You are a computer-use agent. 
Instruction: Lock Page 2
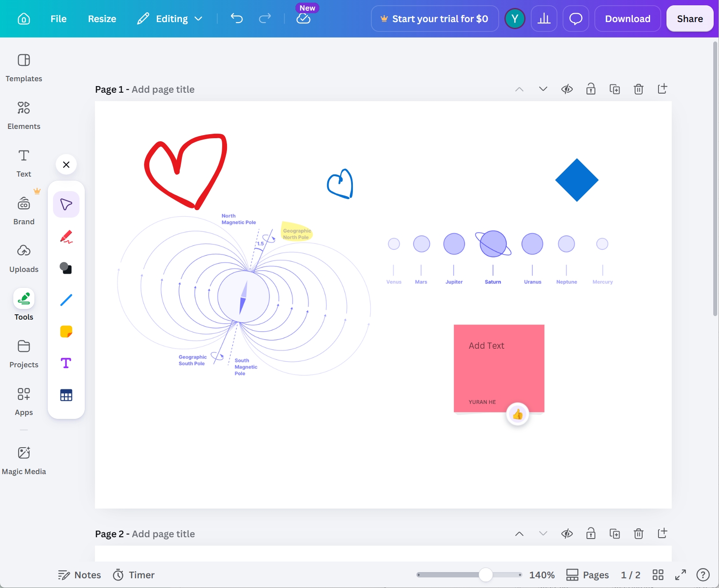[x=591, y=534]
